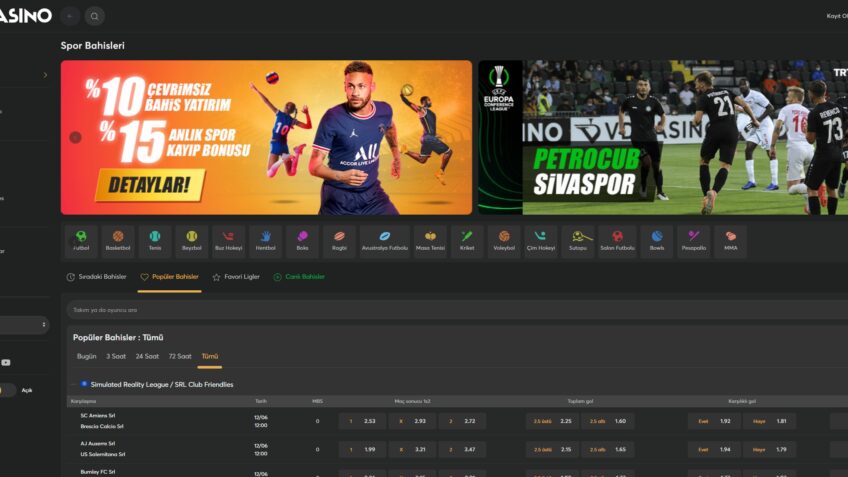Select the Tenis sport icon
This screenshot has width=848, height=477.
point(155,240)
